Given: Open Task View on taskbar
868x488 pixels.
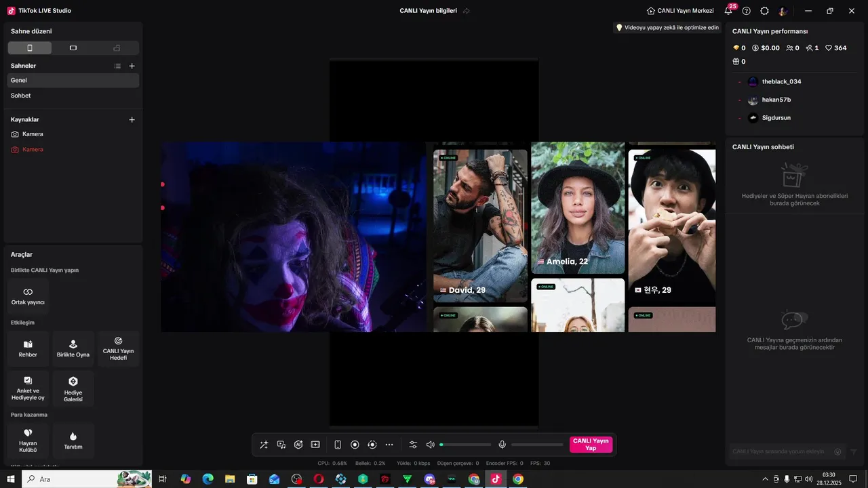Looking at the screenshot, I should tap(163, 479).
